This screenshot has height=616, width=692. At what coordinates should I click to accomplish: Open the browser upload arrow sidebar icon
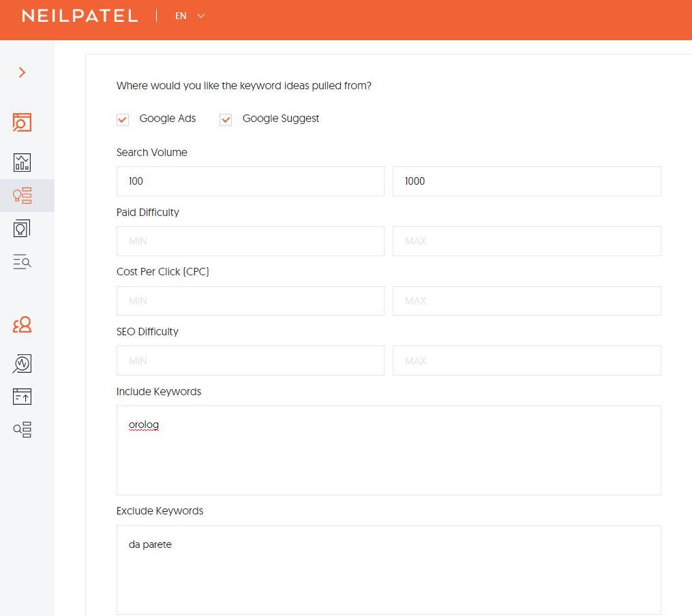tap(22, 397)
